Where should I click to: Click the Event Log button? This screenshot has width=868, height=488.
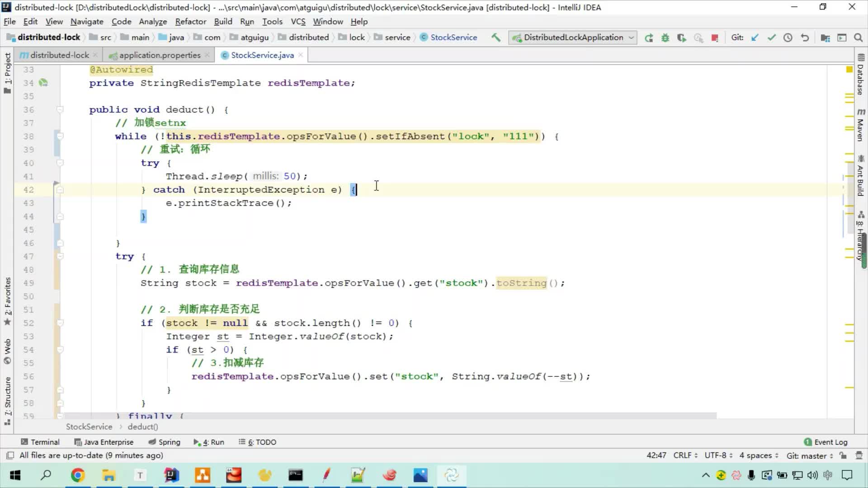click(x=830, y=441)
